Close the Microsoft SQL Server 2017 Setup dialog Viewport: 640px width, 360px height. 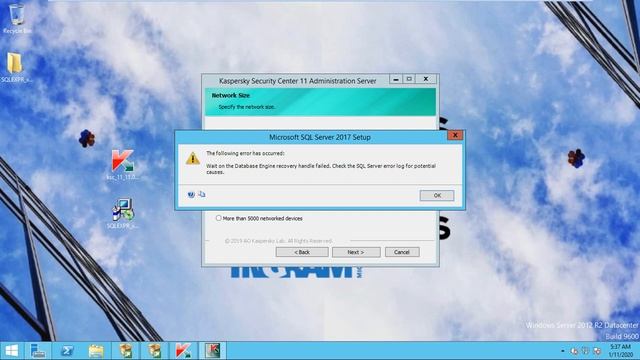pos(455,135)
